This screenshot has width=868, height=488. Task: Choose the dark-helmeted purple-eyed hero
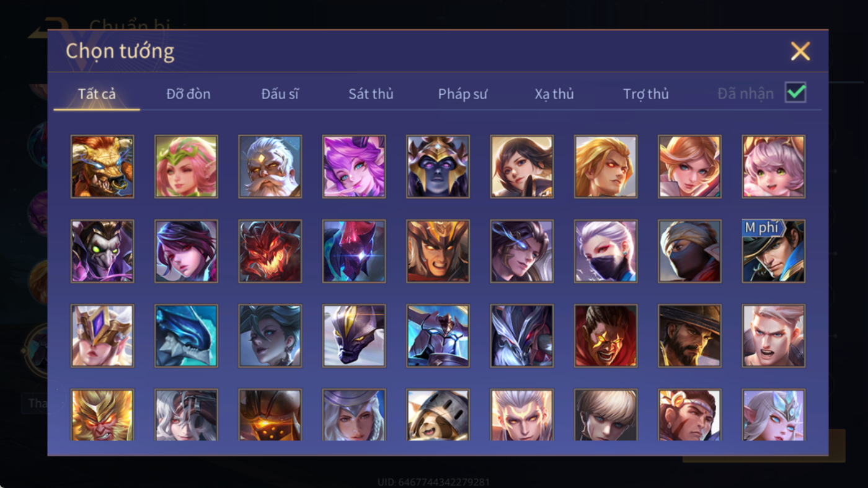coord(438,167)
